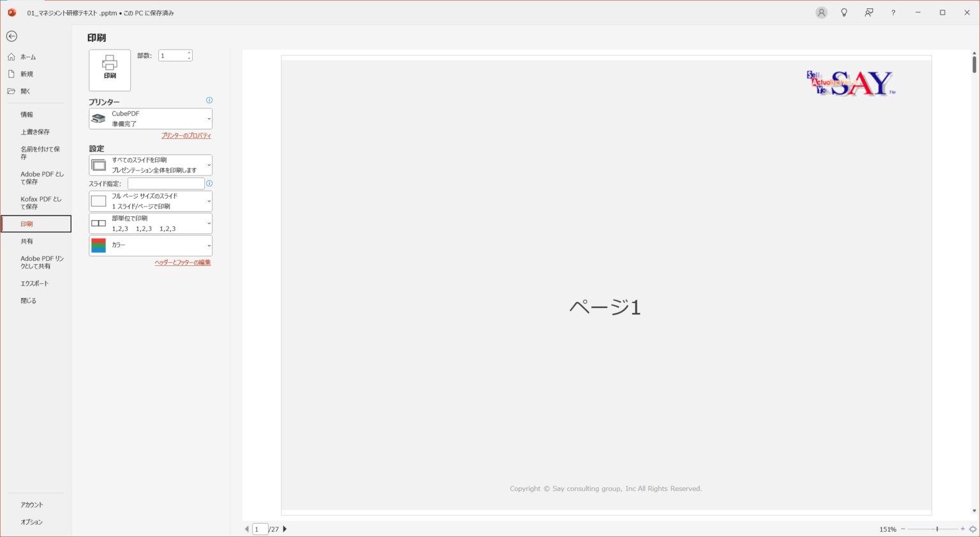Go to previous page in print preview
The height and width of the screenshot is (537, 980).
click(x=247, y=529)
